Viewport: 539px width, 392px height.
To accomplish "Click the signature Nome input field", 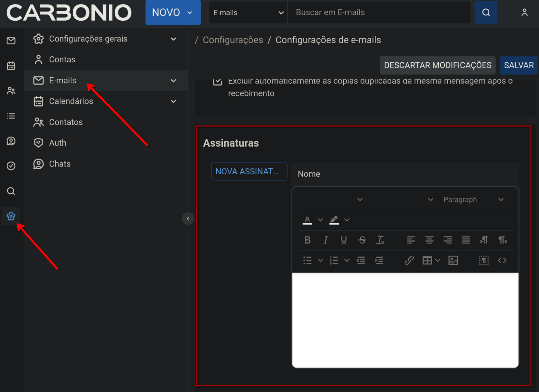I will [405, 174].
